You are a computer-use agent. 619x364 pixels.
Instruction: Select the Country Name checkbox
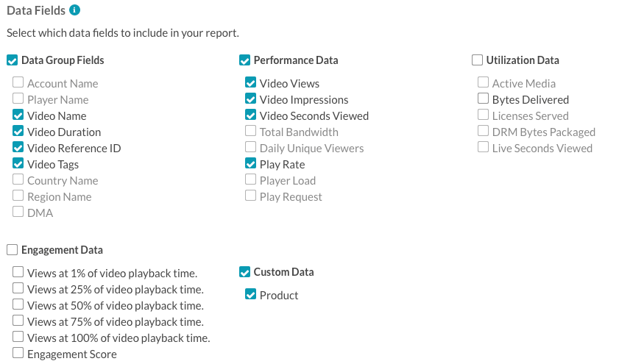(x=18, y=179)
